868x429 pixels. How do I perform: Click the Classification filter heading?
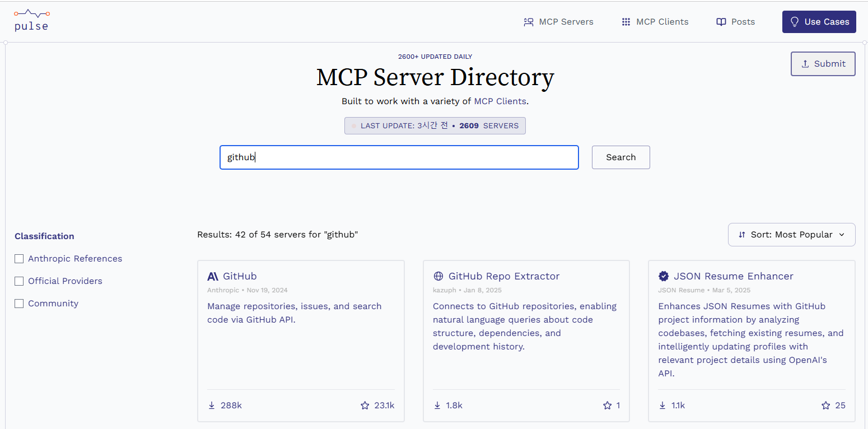(x=44, y=236)
